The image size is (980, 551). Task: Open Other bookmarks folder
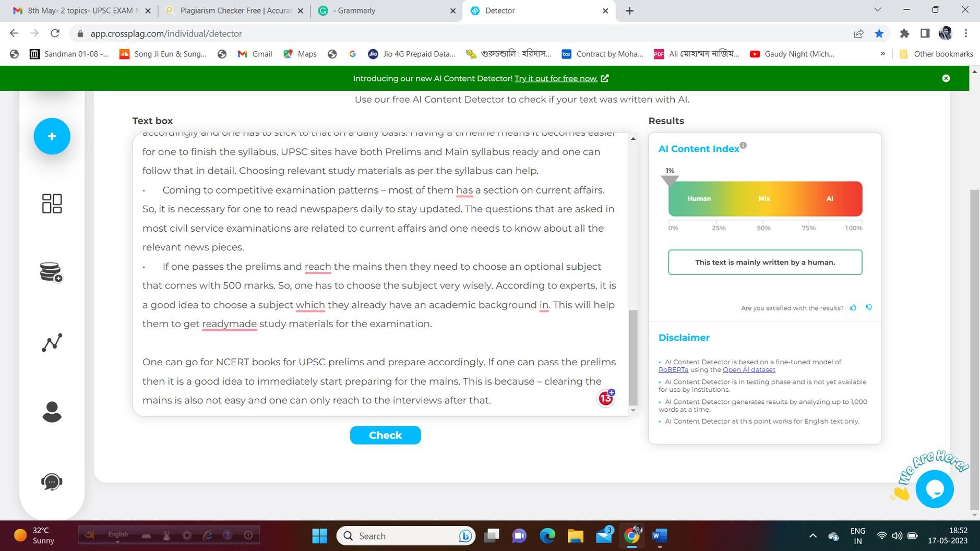(x=937, y=54)
